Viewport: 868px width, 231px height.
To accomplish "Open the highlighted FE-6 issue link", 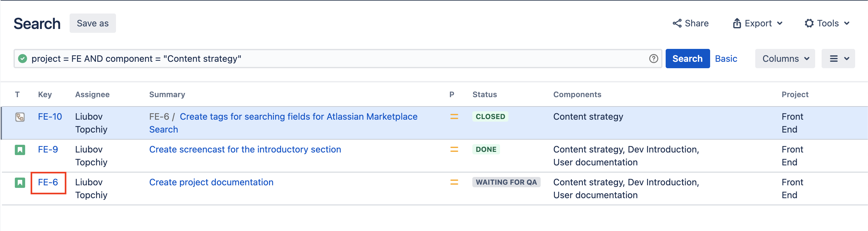I will coord(48,182).
